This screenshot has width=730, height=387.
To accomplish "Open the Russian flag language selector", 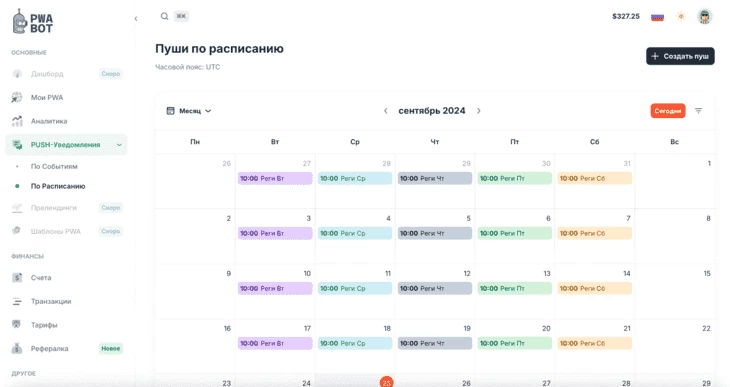I will point(657,17).
